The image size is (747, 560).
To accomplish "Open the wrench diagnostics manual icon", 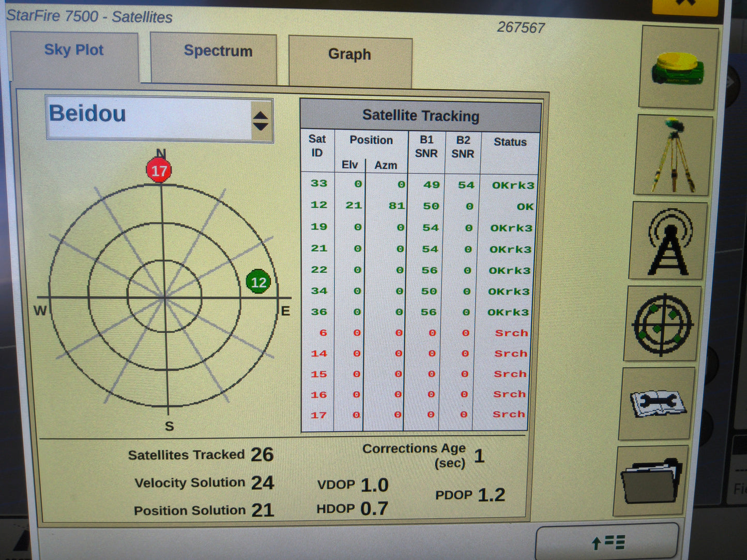I will tap(658, 403).
